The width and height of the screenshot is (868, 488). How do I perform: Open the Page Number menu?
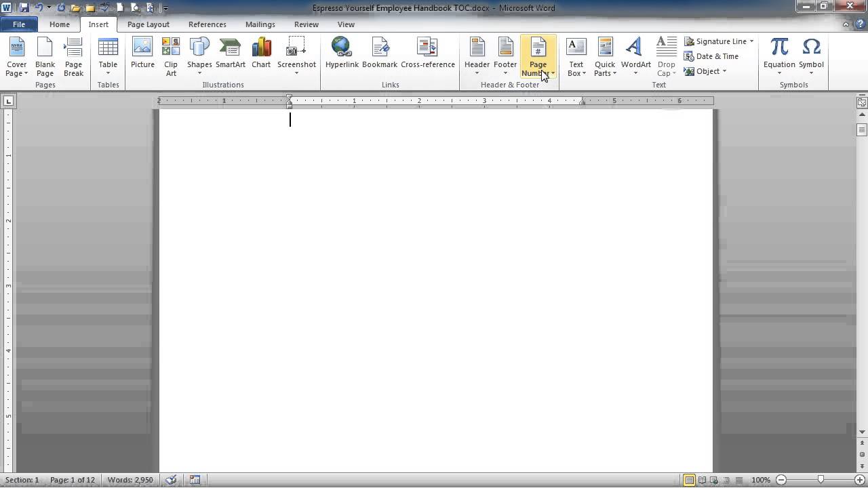(538, 57)
